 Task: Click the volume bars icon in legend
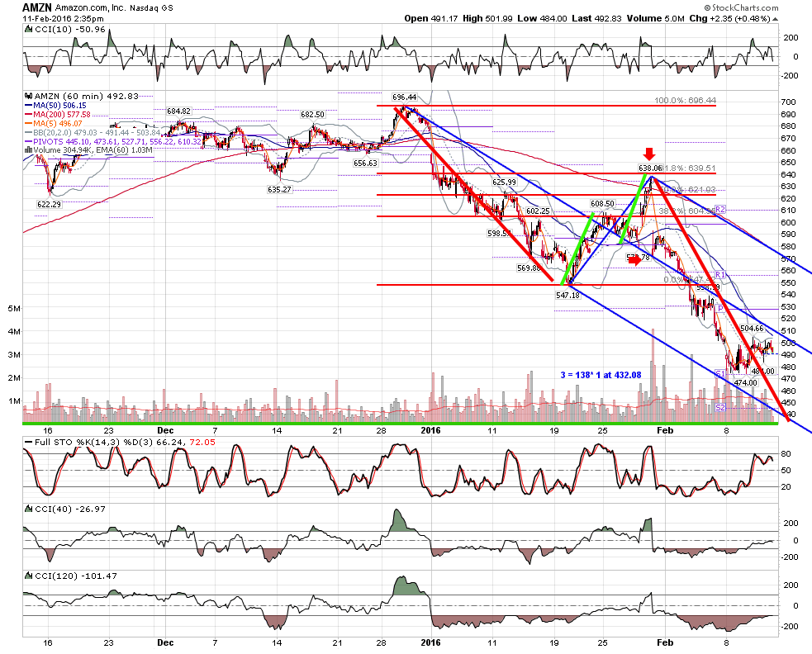[x=29, y=150]
